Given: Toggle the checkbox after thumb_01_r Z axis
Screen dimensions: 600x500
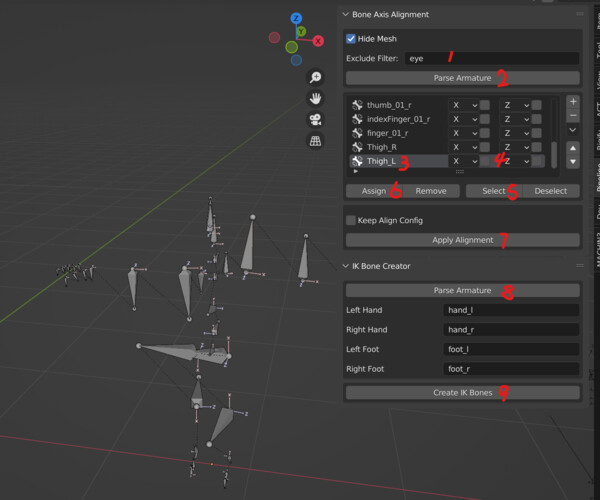Looking at the screenshot, I should click(536, 105).
